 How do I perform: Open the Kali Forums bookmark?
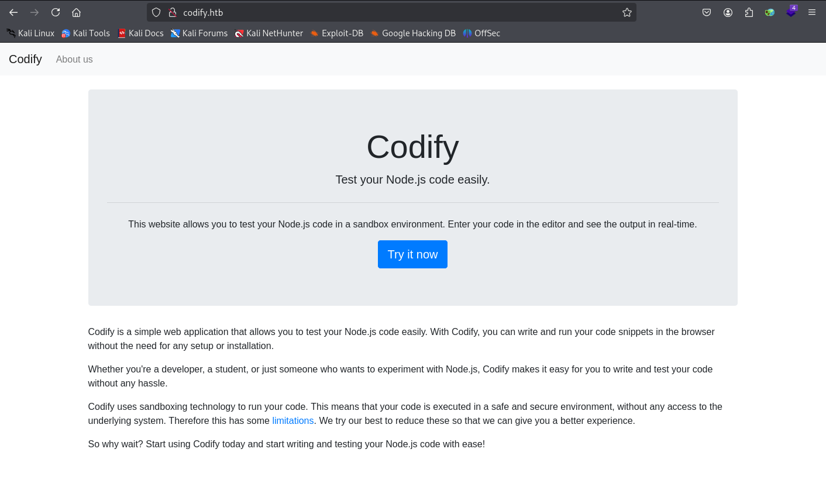pyautogui.click(x=199, y=33)
